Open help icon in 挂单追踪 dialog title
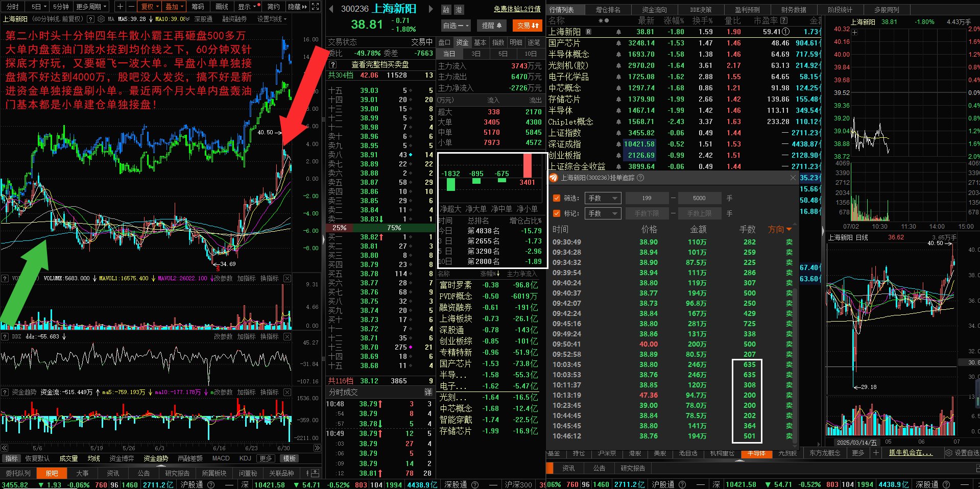980x489 pixels. pyautogui.click(x=640, y=178)
